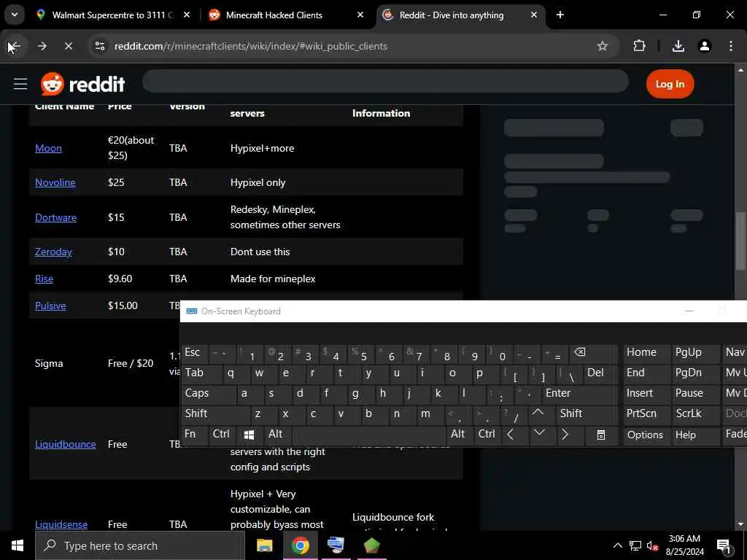Viewport: 747px width, 560px height.
Task: Click the muted volume tray icon
Action: (653, 545)
